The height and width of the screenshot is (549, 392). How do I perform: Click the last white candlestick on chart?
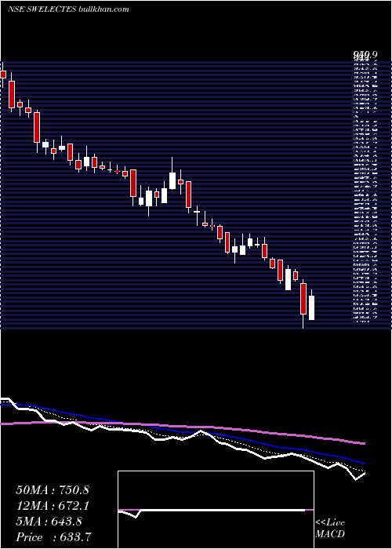[x=311, y=304]
